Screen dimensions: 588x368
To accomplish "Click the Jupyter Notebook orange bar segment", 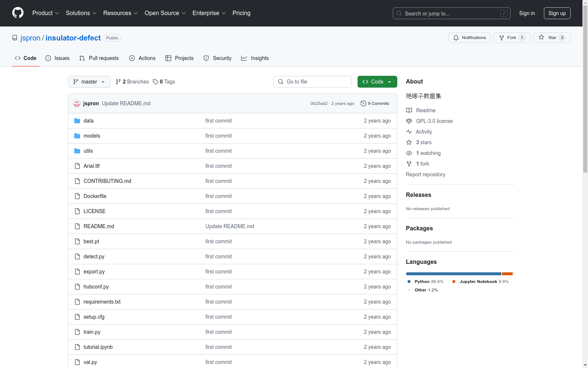I will click(x=507, y=274).
